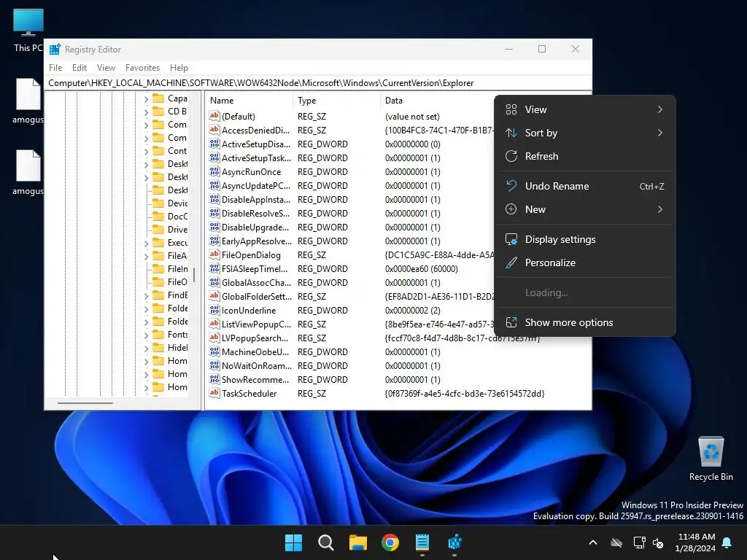
Task: Click the tree pane horizontal scrollbar
Action: 85,403
